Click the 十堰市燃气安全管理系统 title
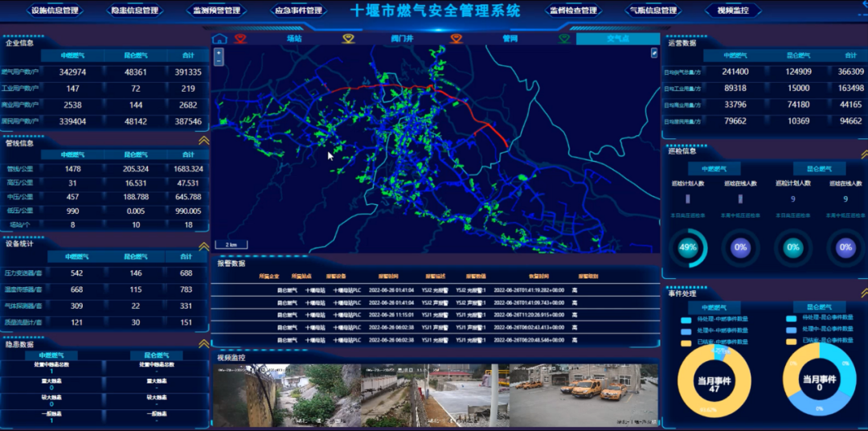Viewport: 868px width, 431px height. pos(436,10)
